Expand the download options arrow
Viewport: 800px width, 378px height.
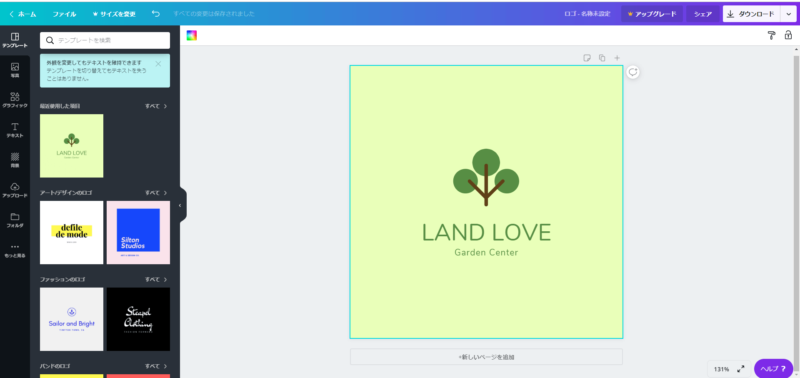(788, 14)
